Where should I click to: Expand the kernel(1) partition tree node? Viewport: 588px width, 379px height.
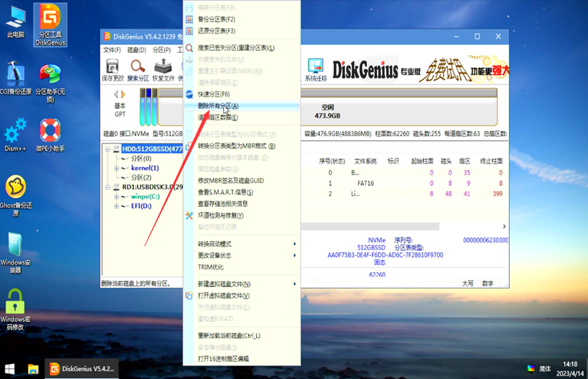click(116, 168)
